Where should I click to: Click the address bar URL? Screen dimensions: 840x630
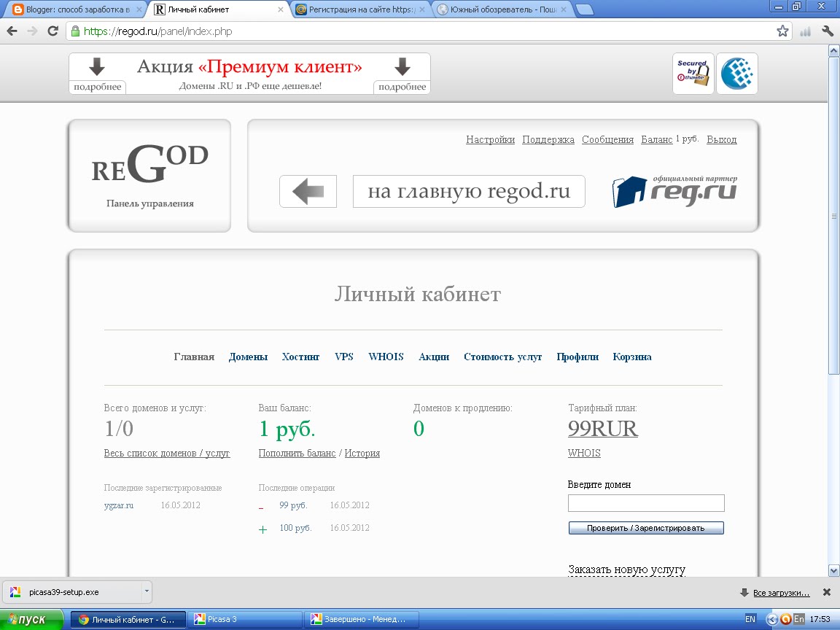pos(157,31)
